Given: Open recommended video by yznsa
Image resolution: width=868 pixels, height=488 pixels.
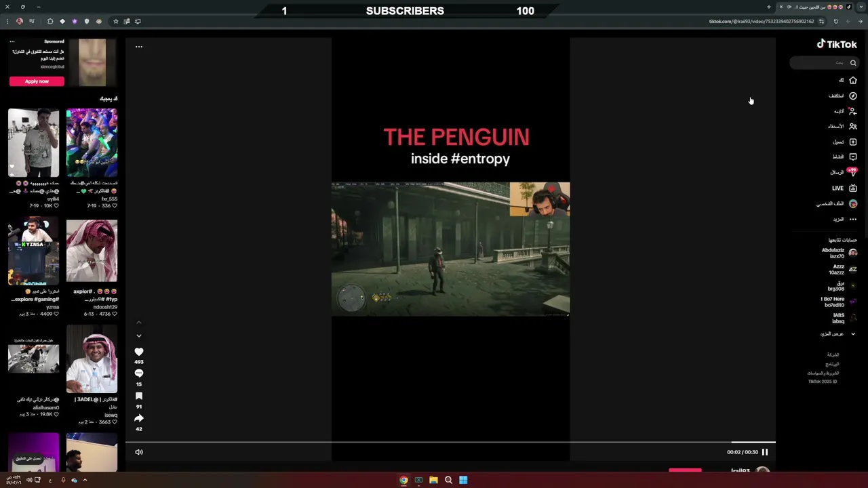Looking at the screenshot, I should click(34, 251).
